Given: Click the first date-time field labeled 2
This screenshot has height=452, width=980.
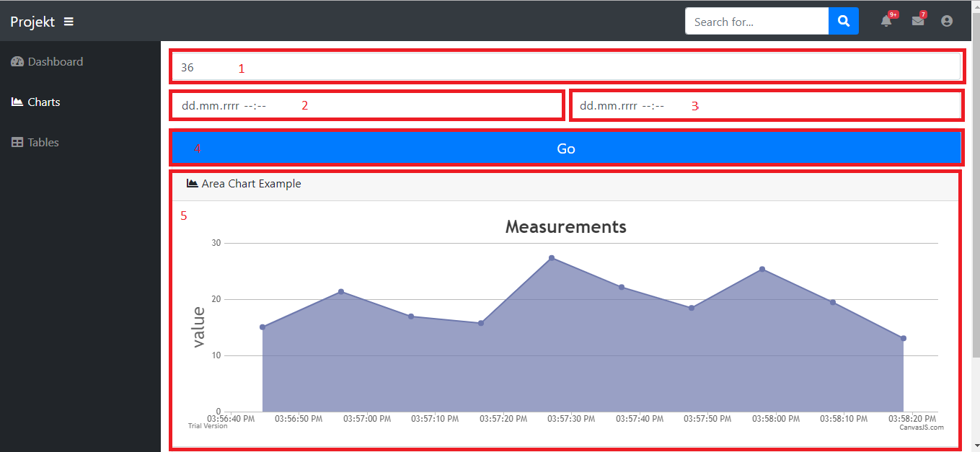Looking at the screenshot, I should [x=366, y=106].
